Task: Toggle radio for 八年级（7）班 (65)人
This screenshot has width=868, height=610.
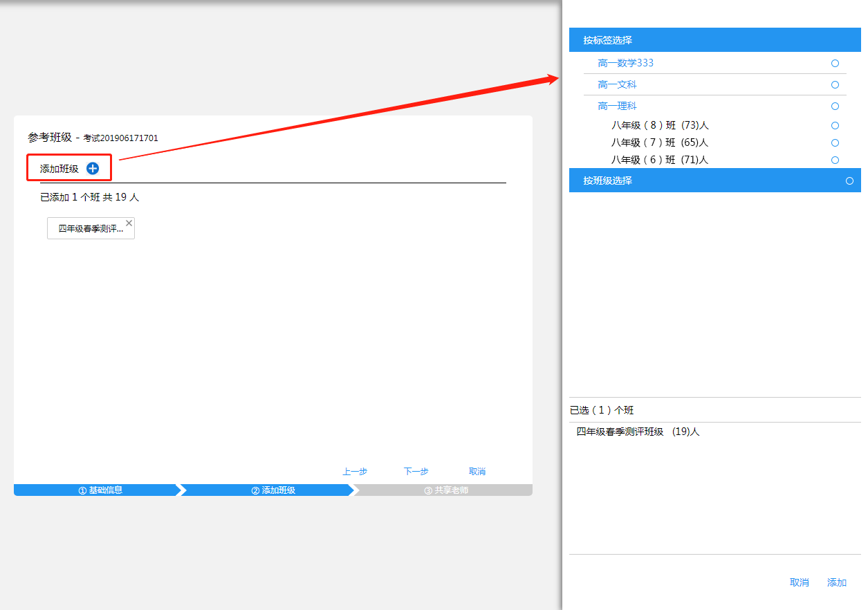Action: point(835,143)
